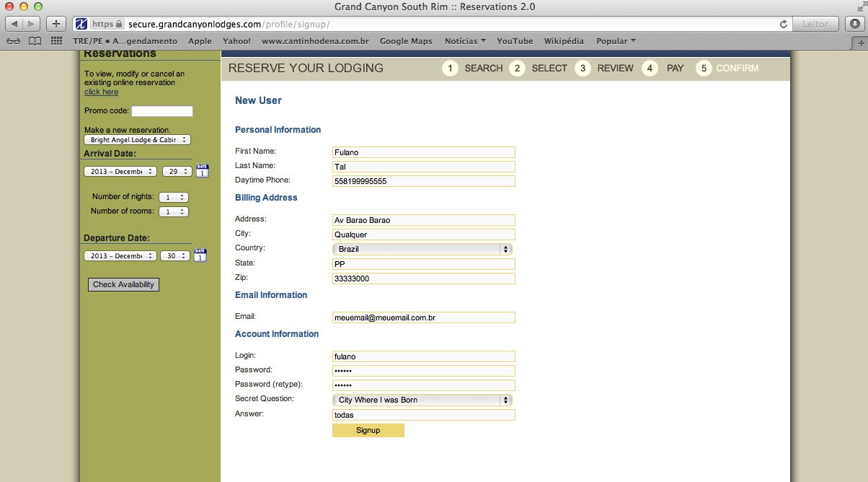Viewport: 868px width, 482px height.
Task: Show bookmarks using the book icon
Action: click(x=35, y=41)
